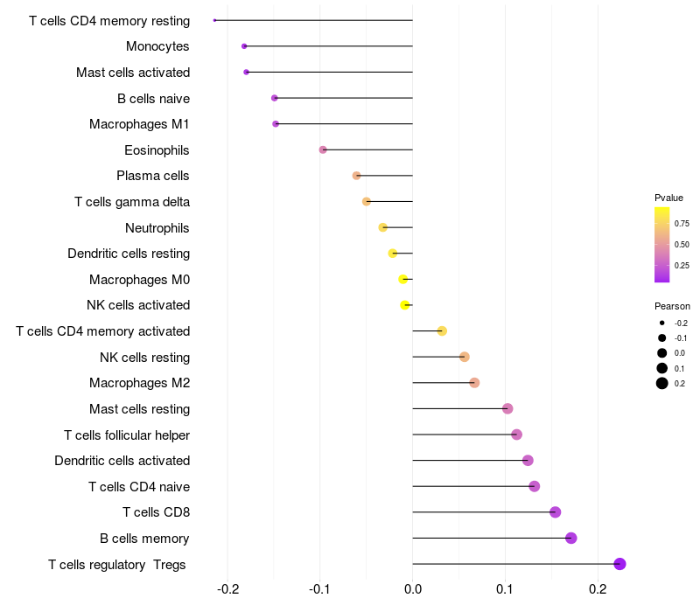Click the Pearson -0.2 legend circle

tap(662, 323)
